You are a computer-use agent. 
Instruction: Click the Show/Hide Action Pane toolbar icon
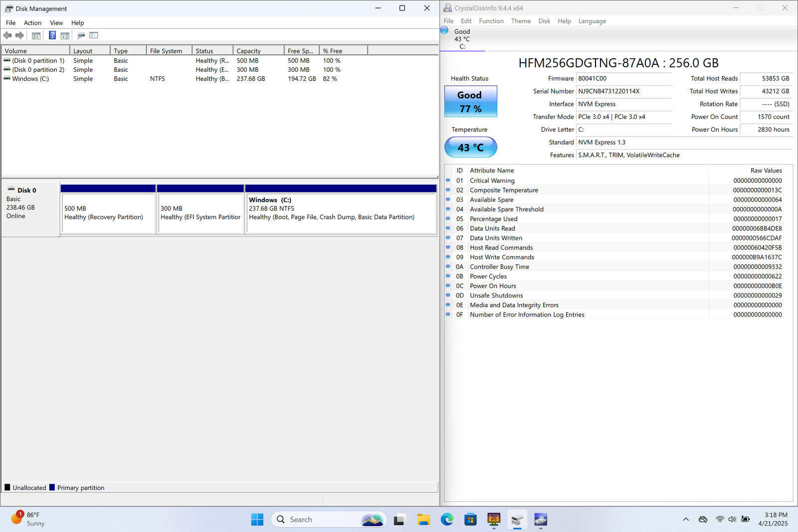[65, 35]
